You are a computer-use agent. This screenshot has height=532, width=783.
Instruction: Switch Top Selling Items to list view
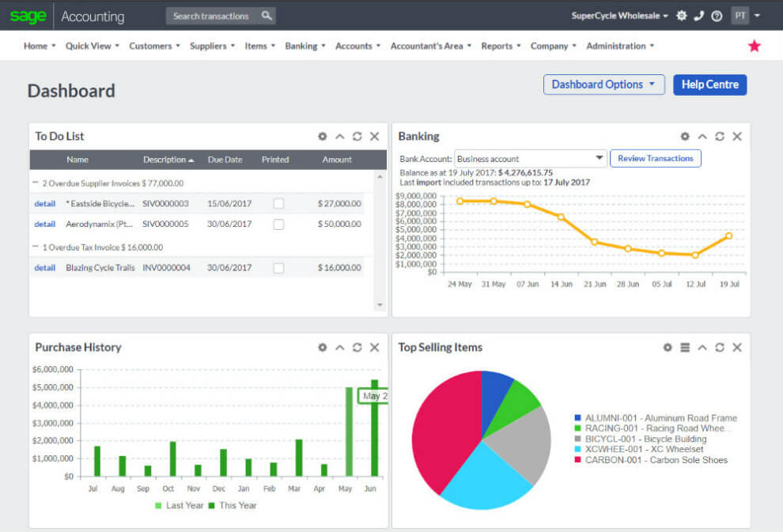coord(685,347)
